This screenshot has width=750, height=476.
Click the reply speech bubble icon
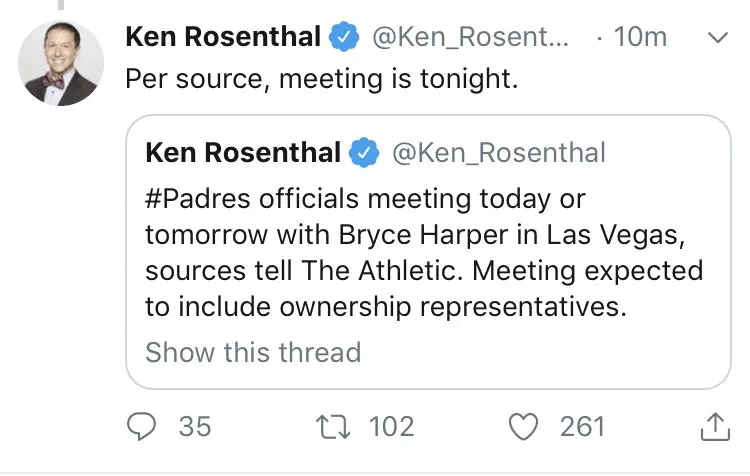click(145, 427)
